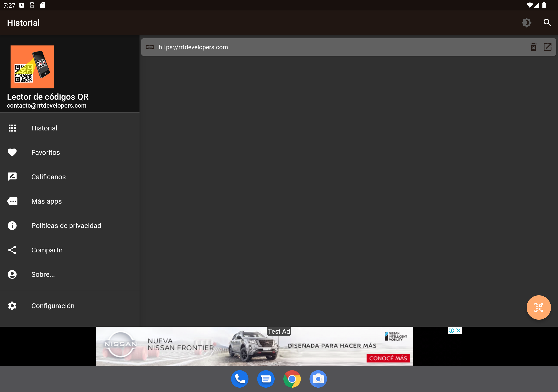
Task: Open Favoritos in the drawer menu
Action: (70, 152)
